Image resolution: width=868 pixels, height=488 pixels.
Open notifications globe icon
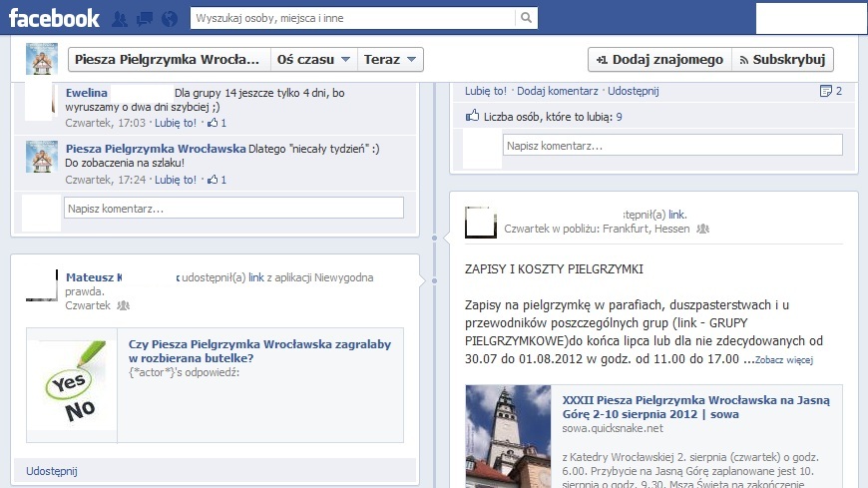coord(169,18)
